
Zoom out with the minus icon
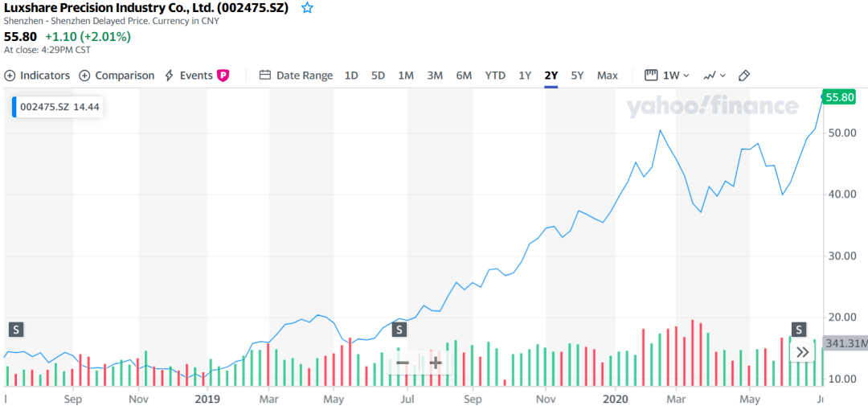403,363
